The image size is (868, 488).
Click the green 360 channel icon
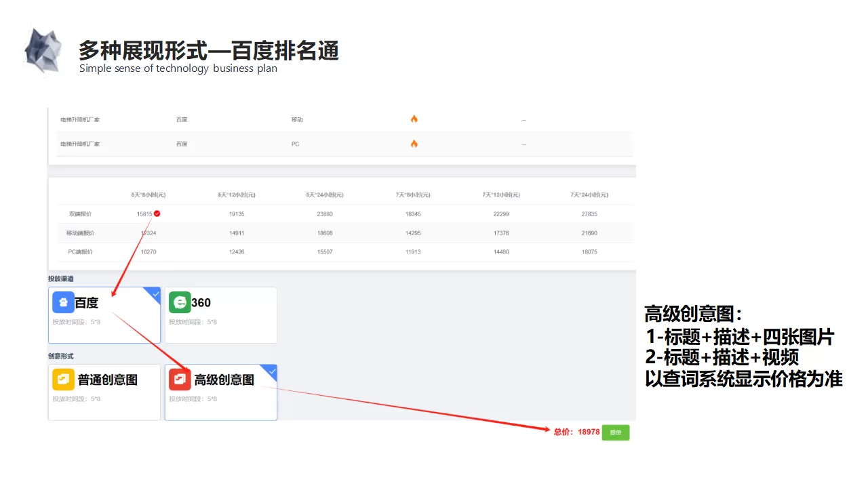(x=180, y=302)
